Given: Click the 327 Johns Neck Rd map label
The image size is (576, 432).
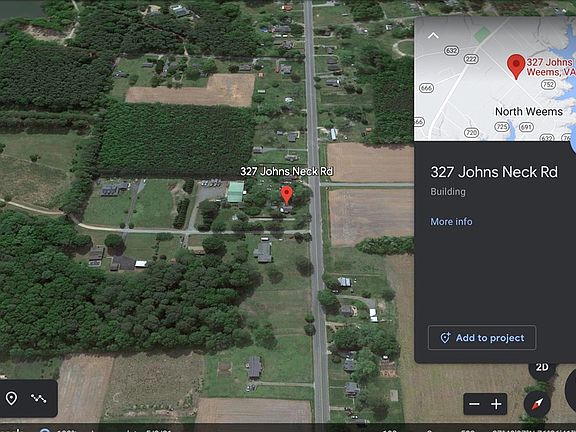Looking at the screenshot, I should [x=287, y=171].
